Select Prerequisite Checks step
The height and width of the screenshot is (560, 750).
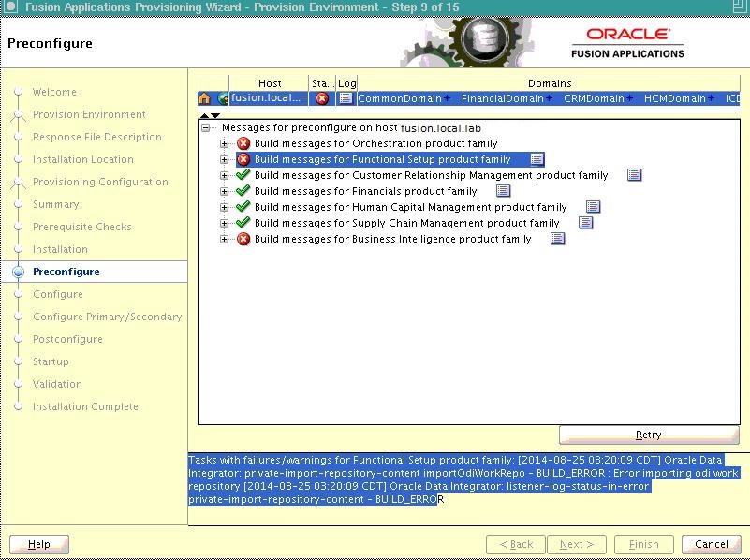[82, 227]
